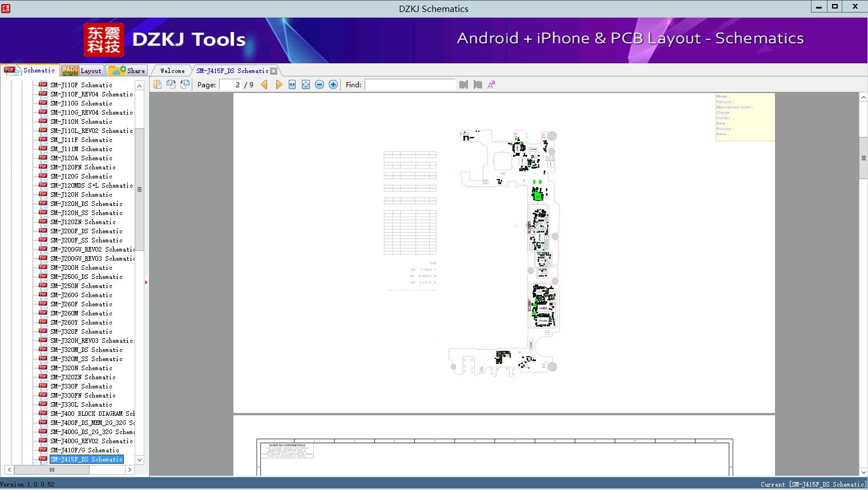Zoom out with minus icon

pos(320,84)
